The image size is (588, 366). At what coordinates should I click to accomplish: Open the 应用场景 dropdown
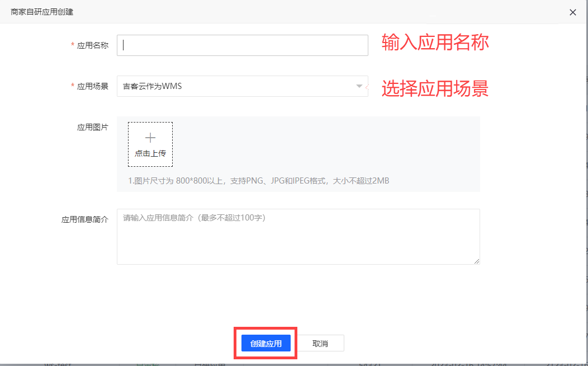coord(242,86)
